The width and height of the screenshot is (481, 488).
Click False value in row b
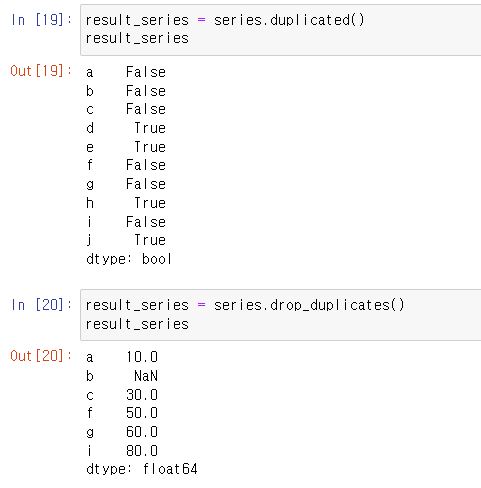click(146, 91)
